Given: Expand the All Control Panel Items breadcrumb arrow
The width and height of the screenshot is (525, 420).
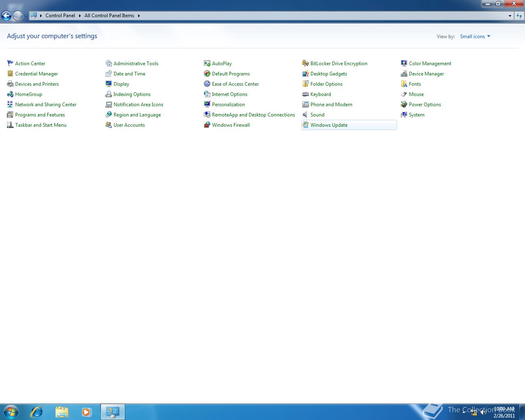Looking at the screenshot, I should click(139, 16).
